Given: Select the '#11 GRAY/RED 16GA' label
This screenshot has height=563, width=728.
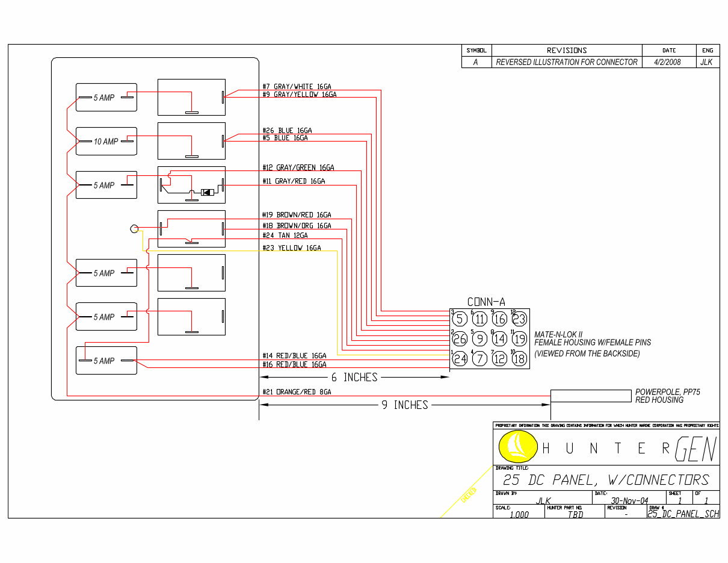Looking at the screenshot, I should [294, 181].
